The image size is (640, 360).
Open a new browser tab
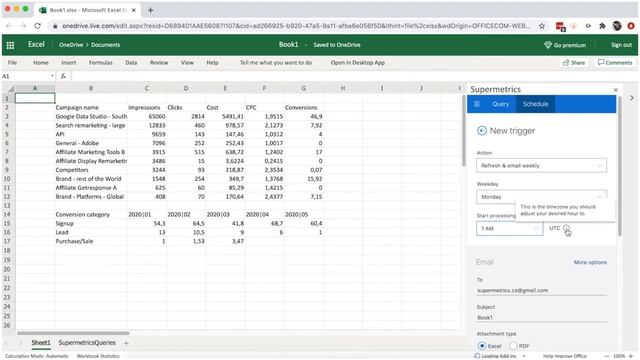point(151,10)
